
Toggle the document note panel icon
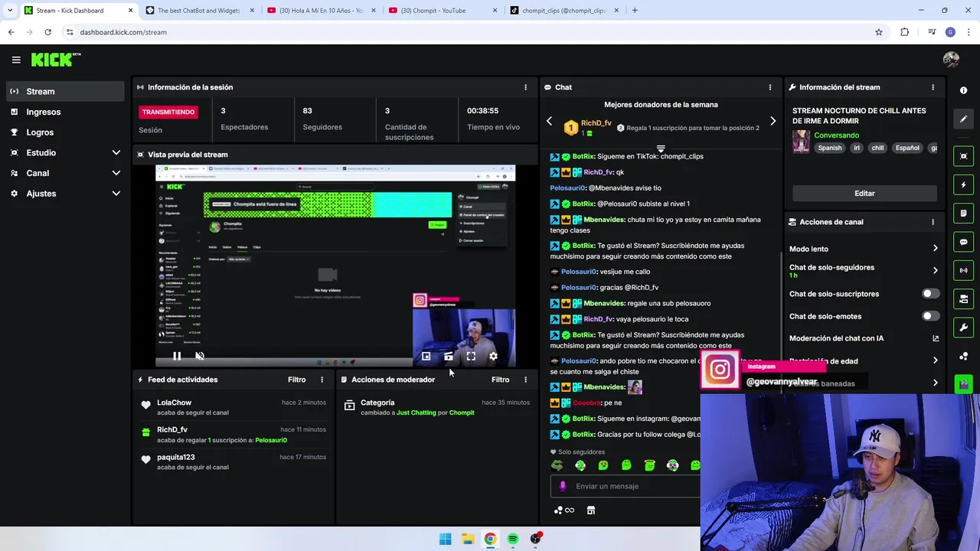(963, 214)
